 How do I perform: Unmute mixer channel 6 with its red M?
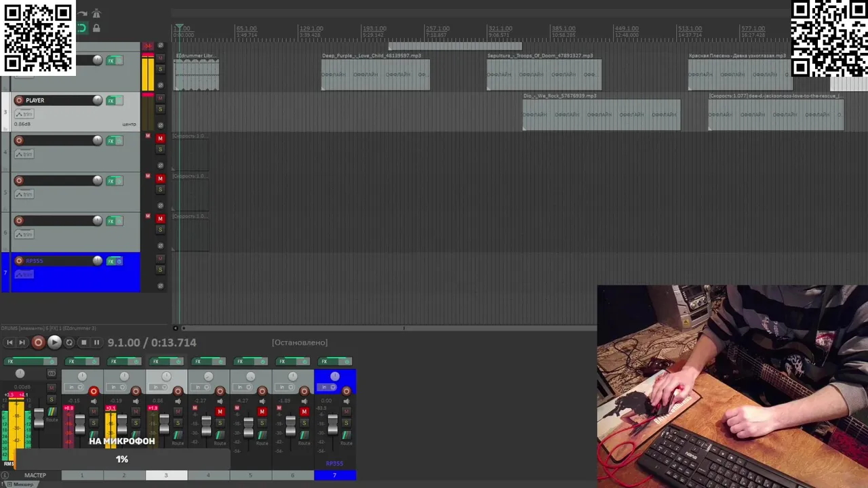(304, 411)
